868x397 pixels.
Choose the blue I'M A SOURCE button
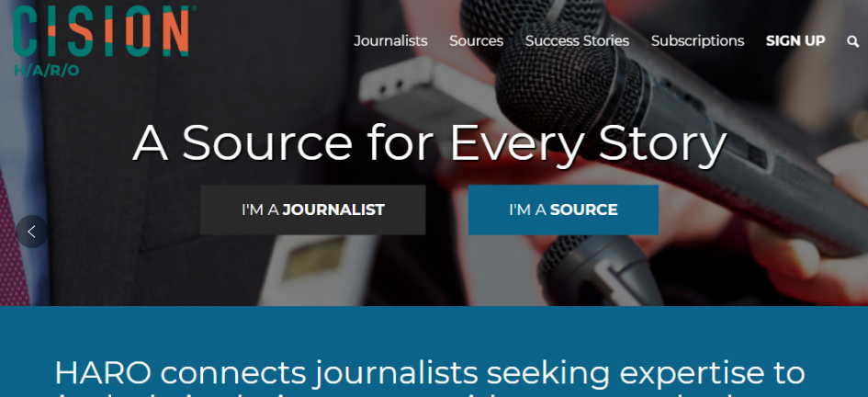point(564,210)
